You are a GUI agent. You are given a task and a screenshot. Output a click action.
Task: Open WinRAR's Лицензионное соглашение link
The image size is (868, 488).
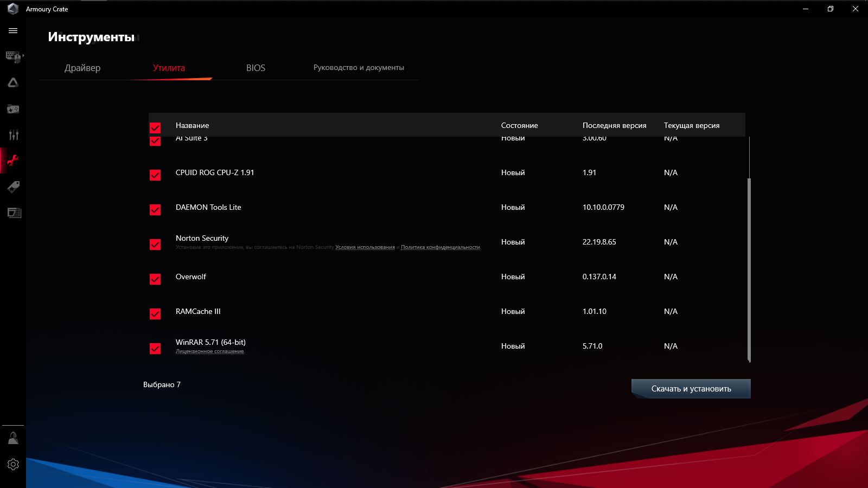click(x=210, y=351)
